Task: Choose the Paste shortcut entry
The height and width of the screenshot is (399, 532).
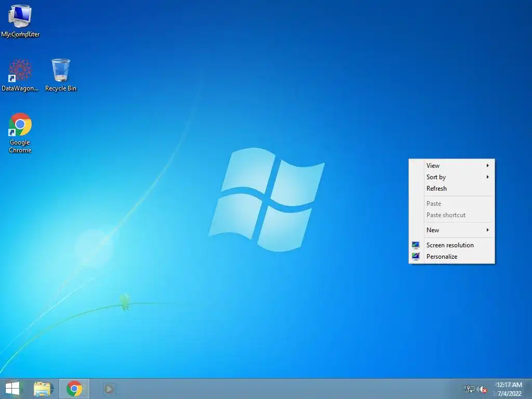Action: [x=451, y=215]
